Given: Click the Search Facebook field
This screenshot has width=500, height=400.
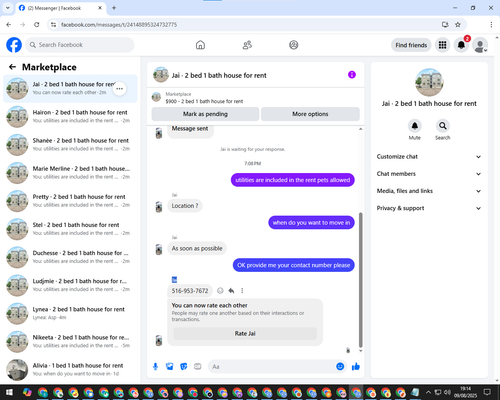Looking at the screenshot, I should (x=80, y=45).
